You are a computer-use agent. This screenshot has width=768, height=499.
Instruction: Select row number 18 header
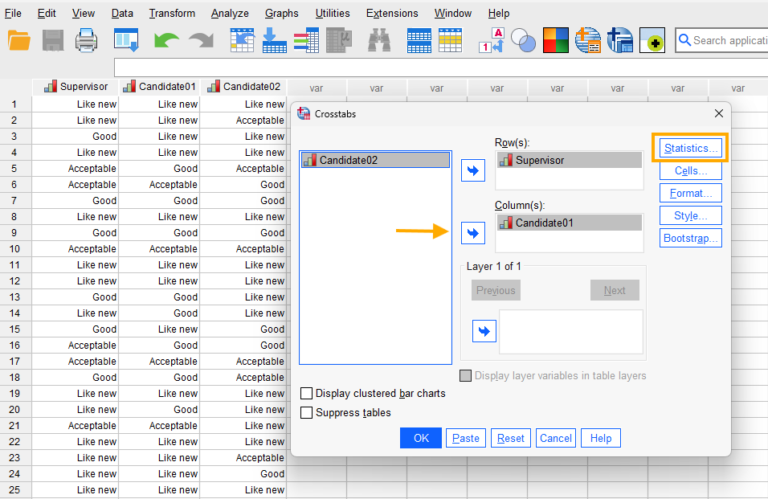[14, 378]
